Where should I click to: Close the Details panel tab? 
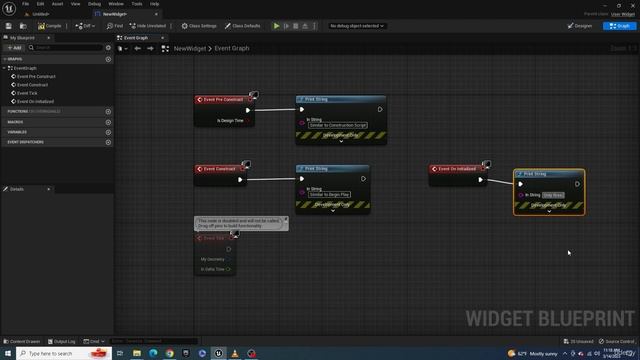click(x=49, y=189)
